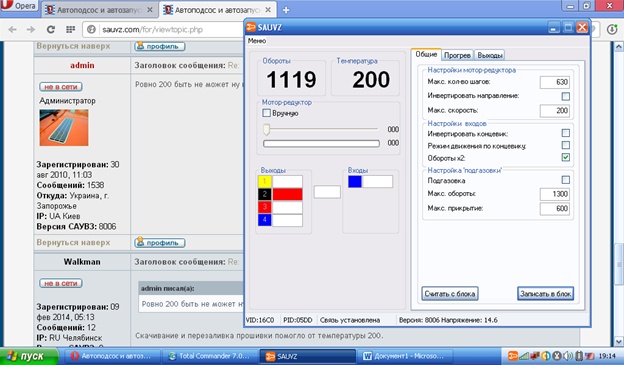624x365 pixels.
Task: Go forward in Opera browser
Action: tap(30, 29)
